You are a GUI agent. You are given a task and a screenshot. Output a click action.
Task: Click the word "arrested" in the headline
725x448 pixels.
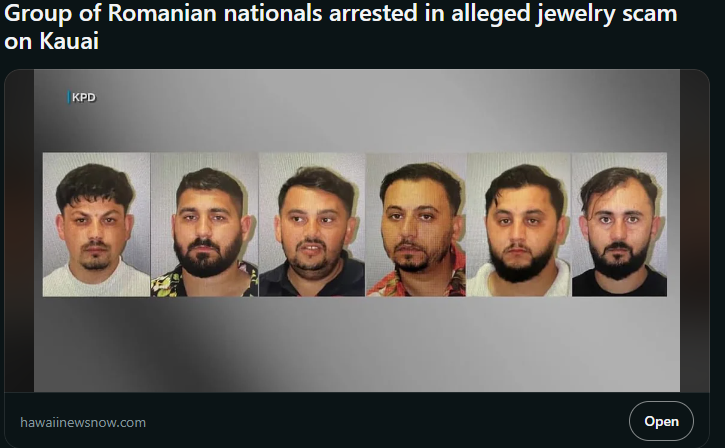[x=374, y=12]
